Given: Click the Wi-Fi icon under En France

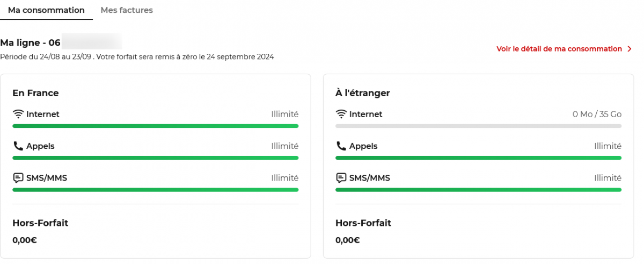Looking at the screenshot, I should [18, 114].
